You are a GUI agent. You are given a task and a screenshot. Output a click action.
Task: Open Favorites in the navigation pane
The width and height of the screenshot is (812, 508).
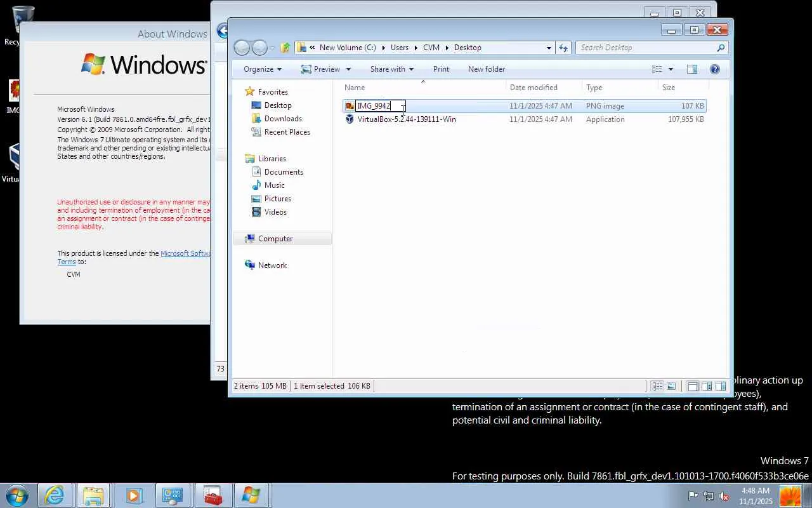coord(273,92)
